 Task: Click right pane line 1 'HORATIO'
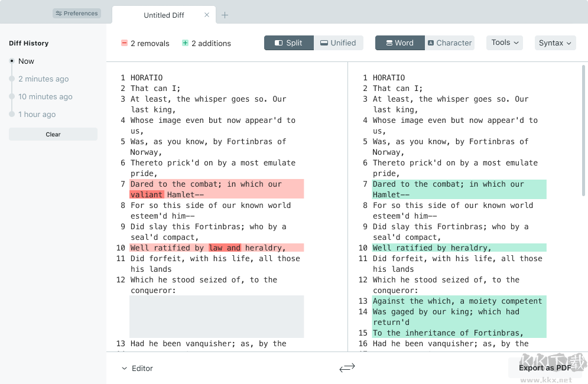click(x=388, y=77)
